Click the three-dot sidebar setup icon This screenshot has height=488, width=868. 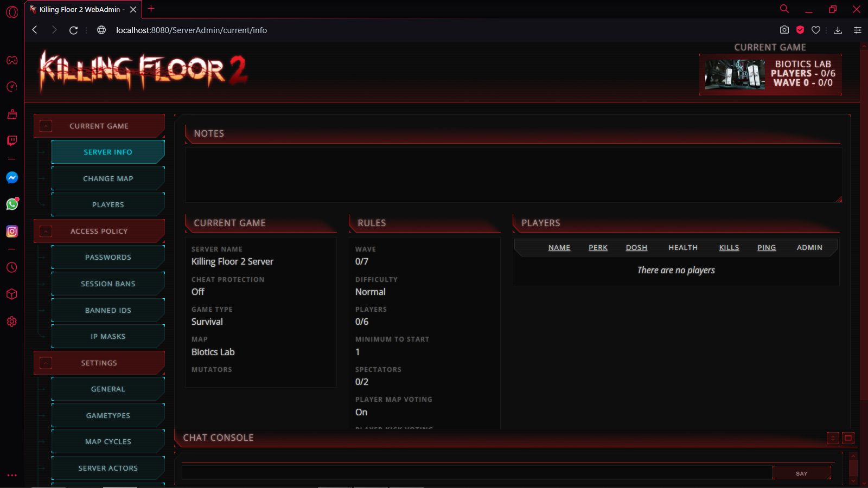12,475
